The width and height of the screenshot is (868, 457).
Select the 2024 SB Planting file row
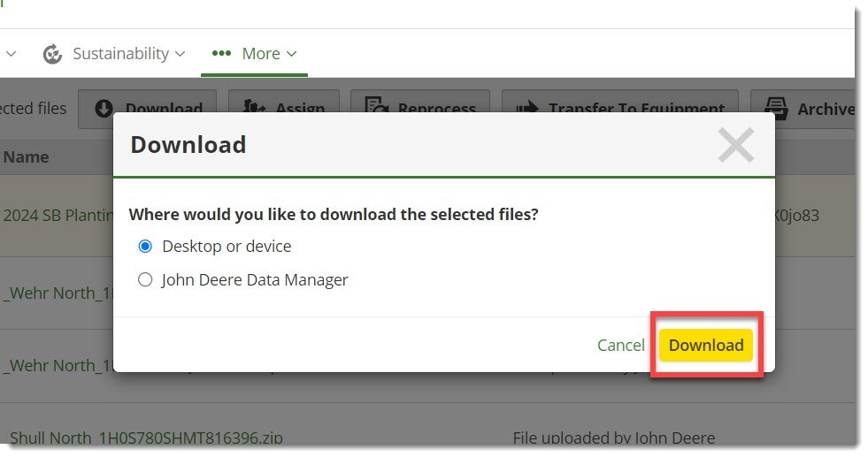click(x=58, y=216)
